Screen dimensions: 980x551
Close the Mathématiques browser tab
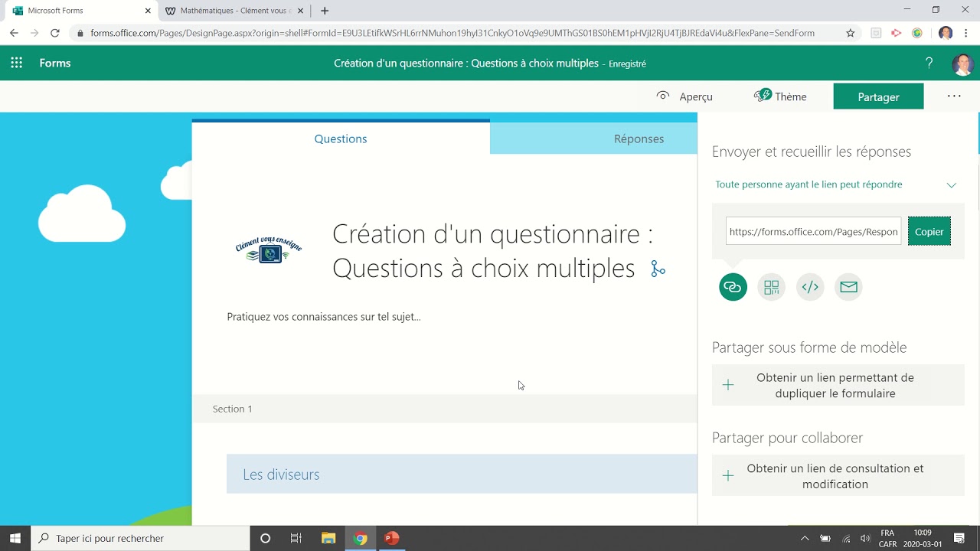click(x=301, y=11)
